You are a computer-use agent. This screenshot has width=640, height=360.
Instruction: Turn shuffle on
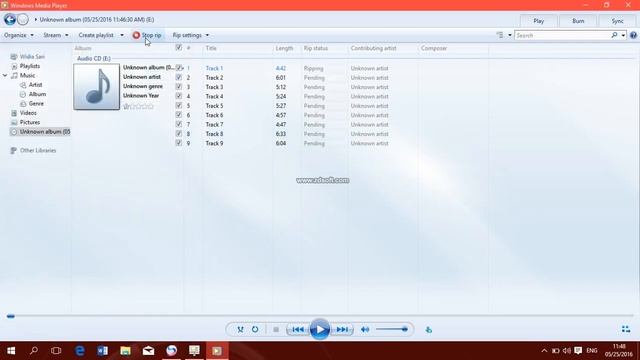click(240, 329)
